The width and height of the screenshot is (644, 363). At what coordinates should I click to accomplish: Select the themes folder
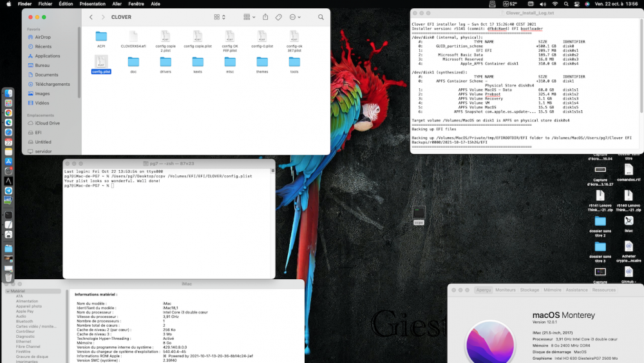pyautogui.click(x=262, y=64)
